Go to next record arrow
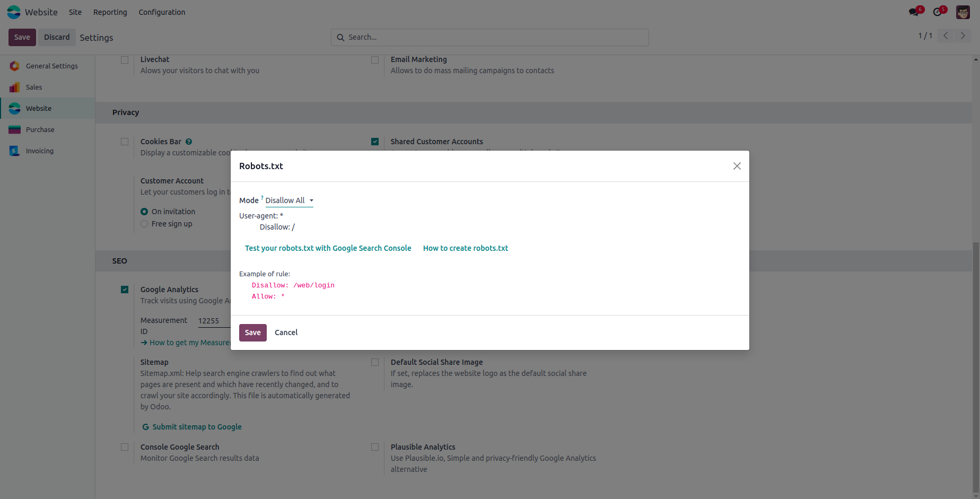The width and height of the screenshot is (980, 499). [962, 36]
